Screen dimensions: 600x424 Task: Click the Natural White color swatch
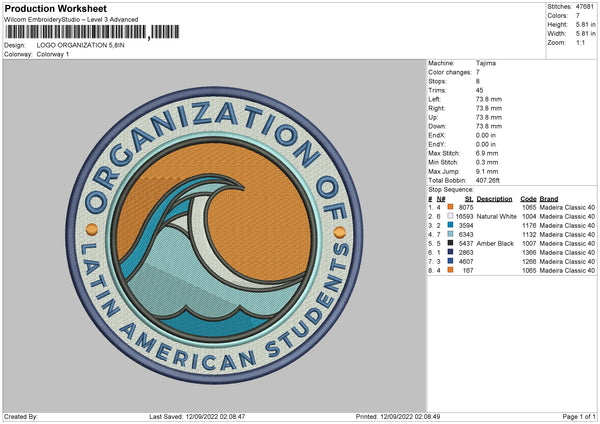[450, 216]
